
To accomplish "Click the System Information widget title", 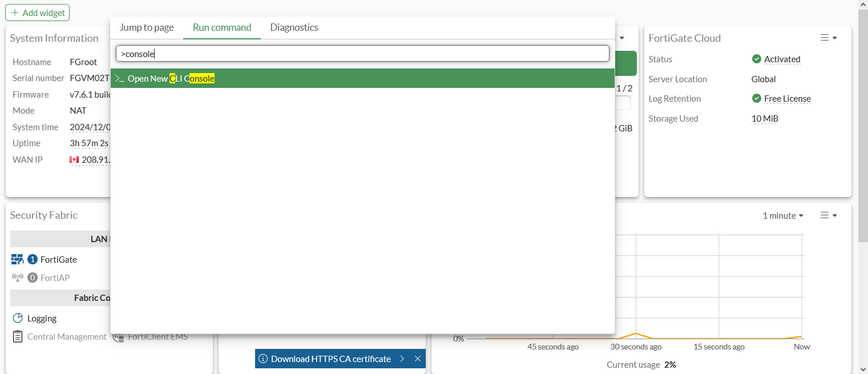I will [54, 38].
